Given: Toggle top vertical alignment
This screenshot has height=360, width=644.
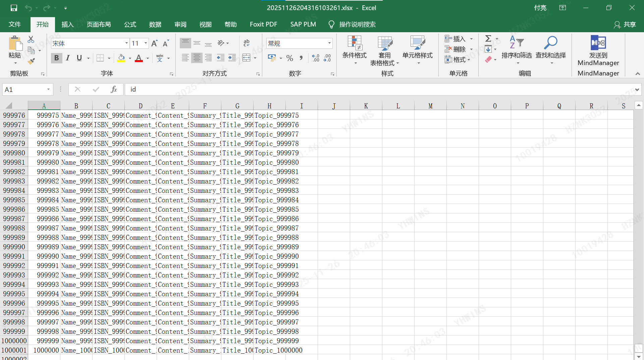Looking at the screenshot, I should (x=185, y=43).
